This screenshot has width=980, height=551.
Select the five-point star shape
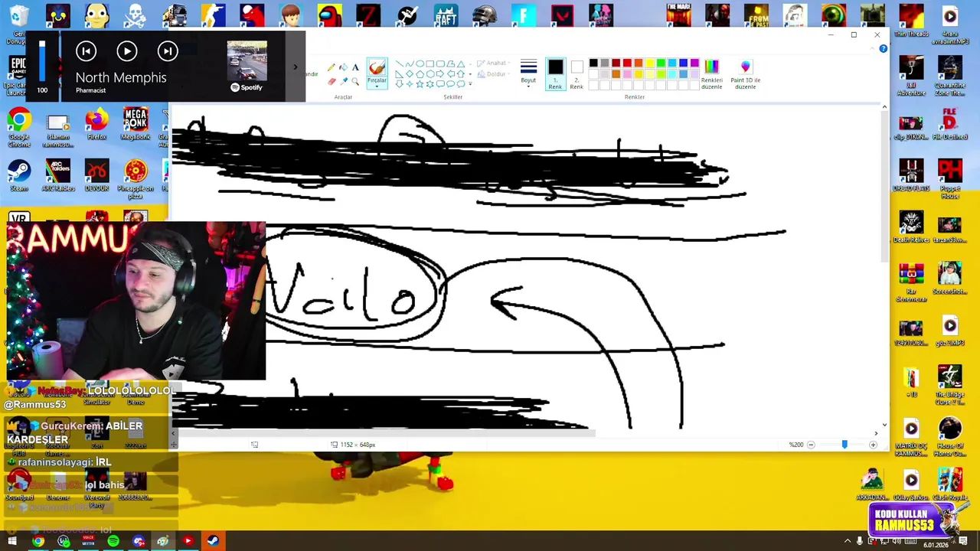(420, 84)
